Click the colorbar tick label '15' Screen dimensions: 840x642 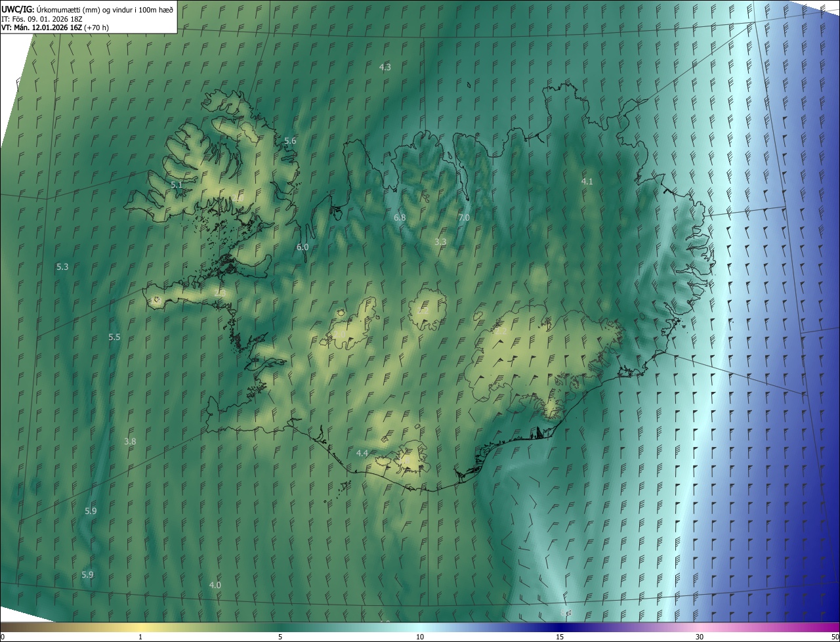coord(560,637)
